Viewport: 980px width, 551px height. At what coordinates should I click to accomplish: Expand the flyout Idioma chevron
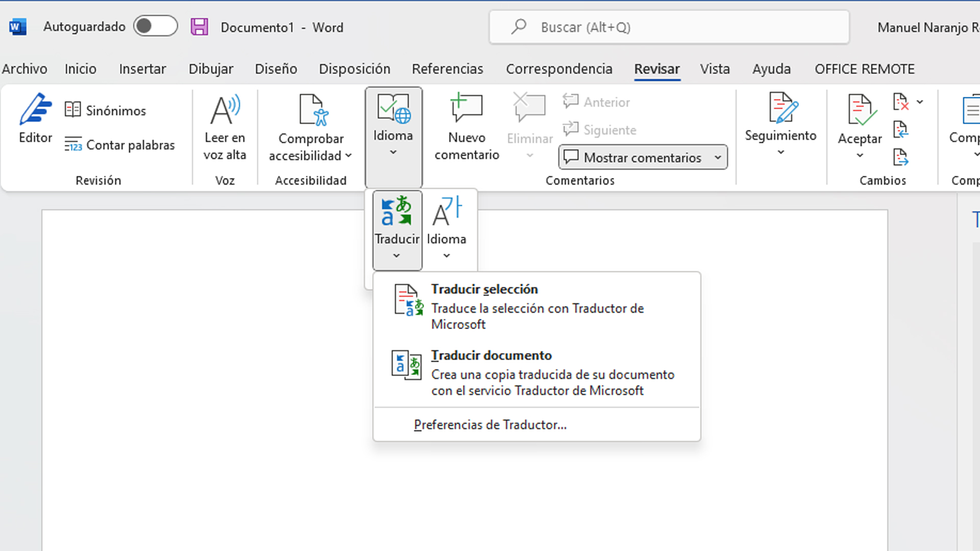tap(447, 256)
